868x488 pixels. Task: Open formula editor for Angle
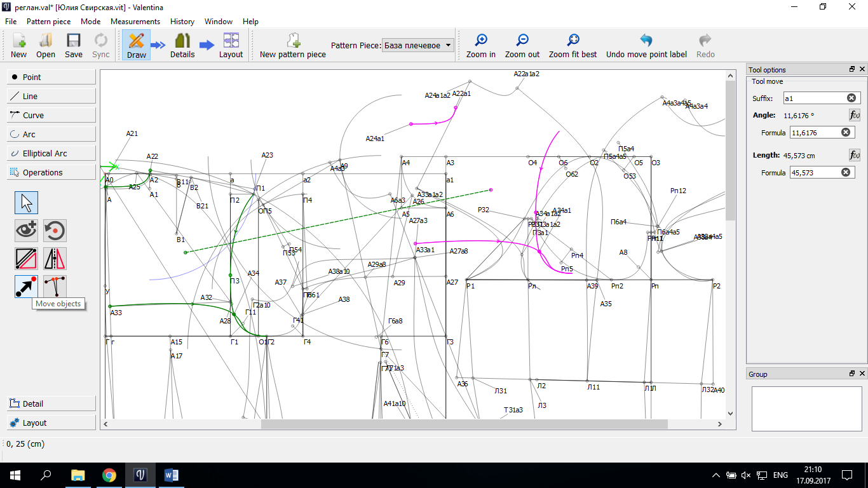[855, 115]
